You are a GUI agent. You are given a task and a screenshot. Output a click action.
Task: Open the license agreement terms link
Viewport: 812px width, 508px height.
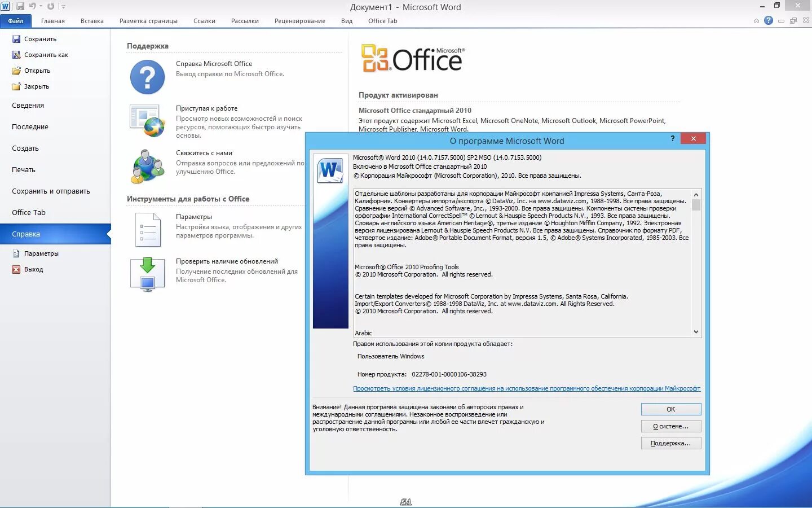(x=527, y=388)
